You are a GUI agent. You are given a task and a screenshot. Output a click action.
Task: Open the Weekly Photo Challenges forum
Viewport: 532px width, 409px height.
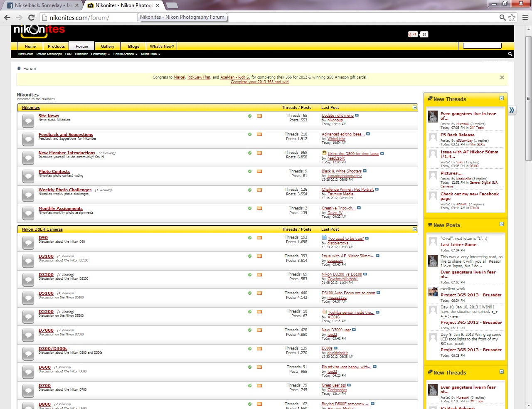(x=65, y=190)
